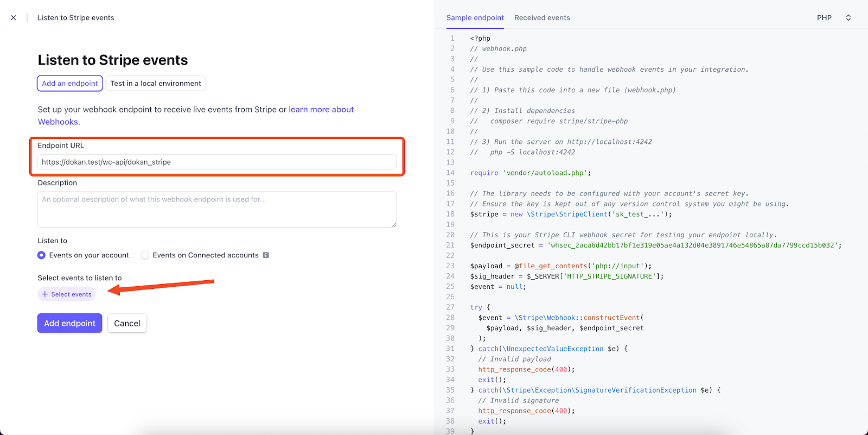Click the 'Description' field label

click(58, 183)
